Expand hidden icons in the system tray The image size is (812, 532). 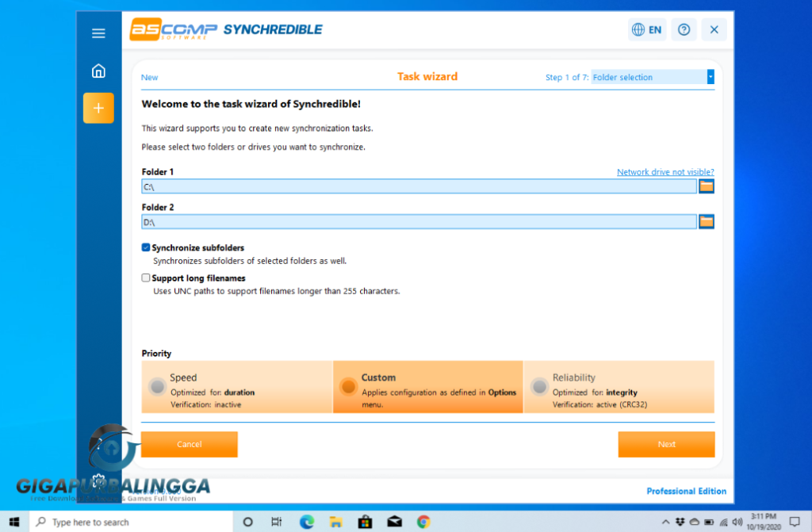667,522
